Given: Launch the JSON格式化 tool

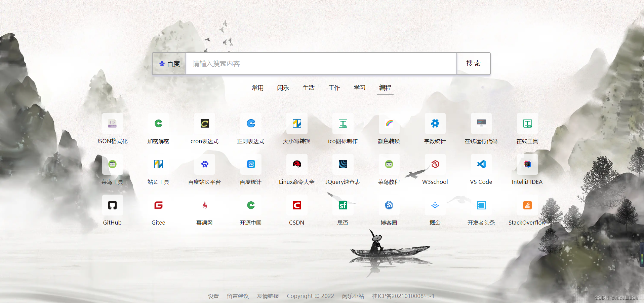Looking at the screenshot, I should point(112,124).
